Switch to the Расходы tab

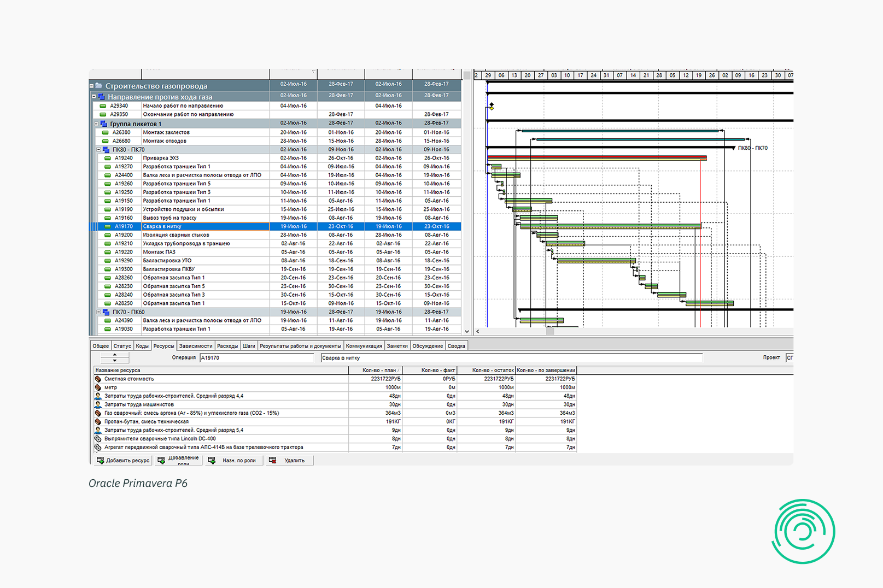227,346
